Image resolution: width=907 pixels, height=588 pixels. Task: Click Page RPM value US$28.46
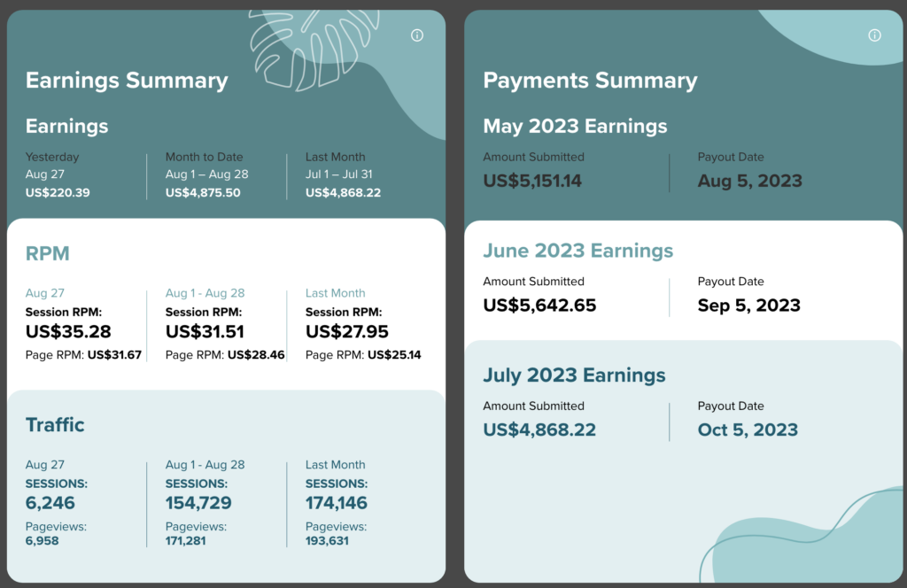point(256,355)
